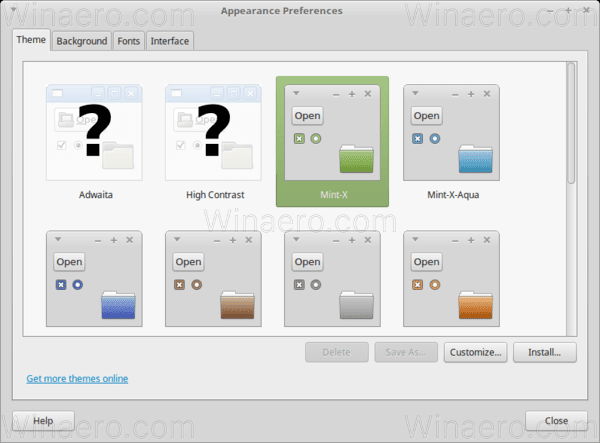Click the dark blue folder icon in preview

coord(118,305)
